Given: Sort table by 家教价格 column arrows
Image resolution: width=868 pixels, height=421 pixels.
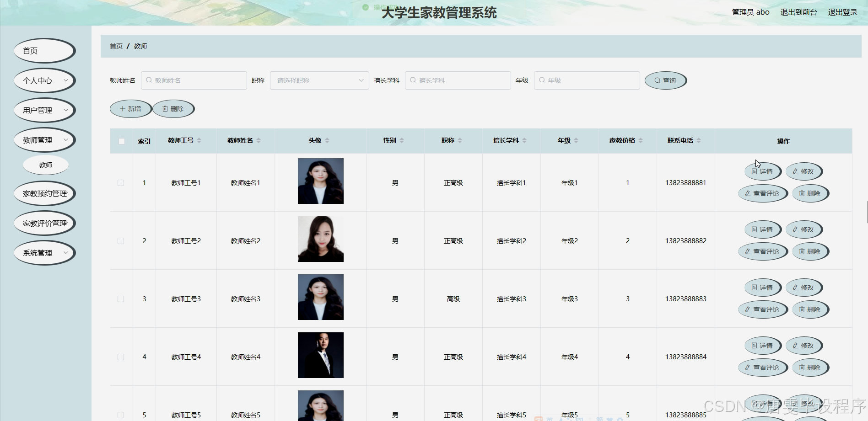Looking at the screenshot, I should [641, 141].
